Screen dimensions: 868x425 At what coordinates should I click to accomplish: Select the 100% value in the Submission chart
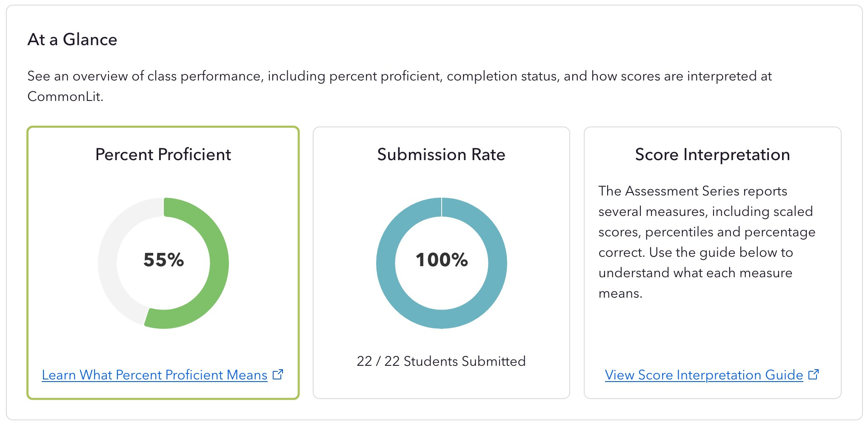(x=442, y=260)
